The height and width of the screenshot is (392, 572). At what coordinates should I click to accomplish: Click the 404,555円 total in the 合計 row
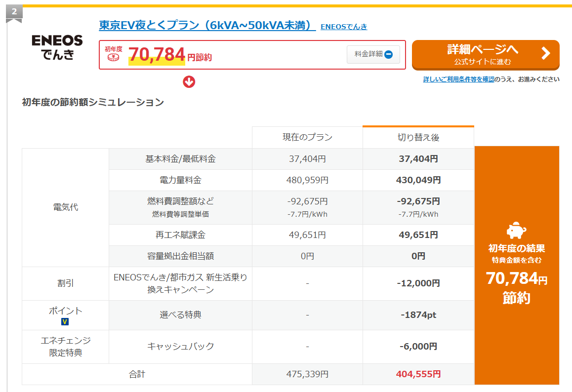418,374
